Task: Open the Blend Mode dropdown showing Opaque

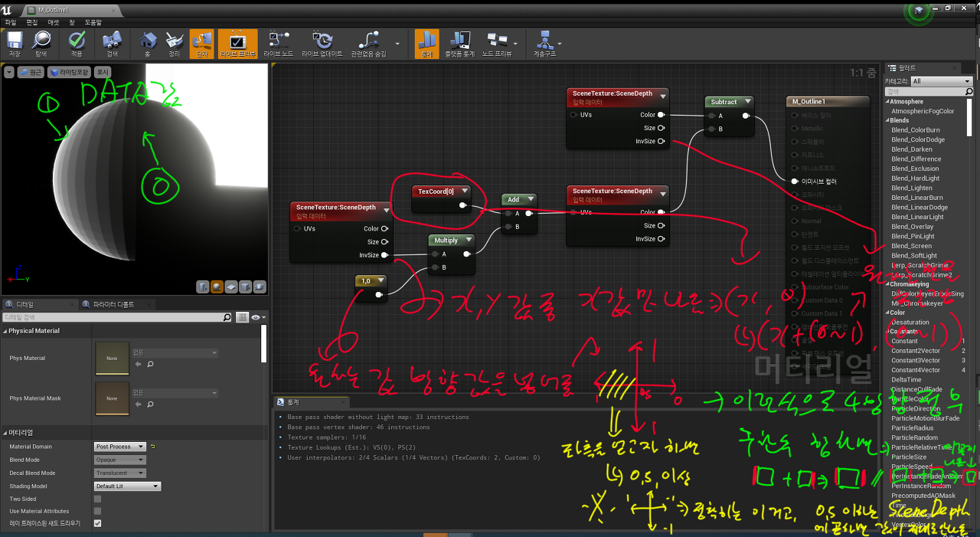Action: (x=120, y=460)
